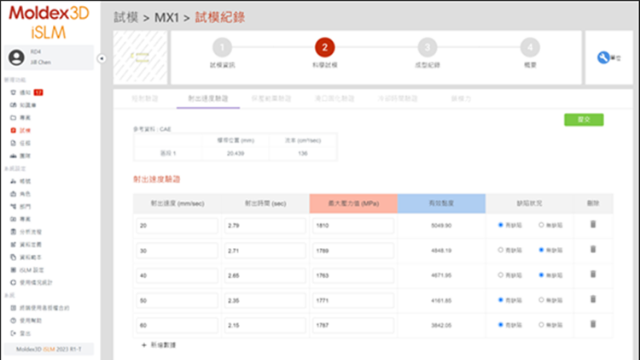Go to step 2 科學試模

pyautogui.click(x=325, y=48)
